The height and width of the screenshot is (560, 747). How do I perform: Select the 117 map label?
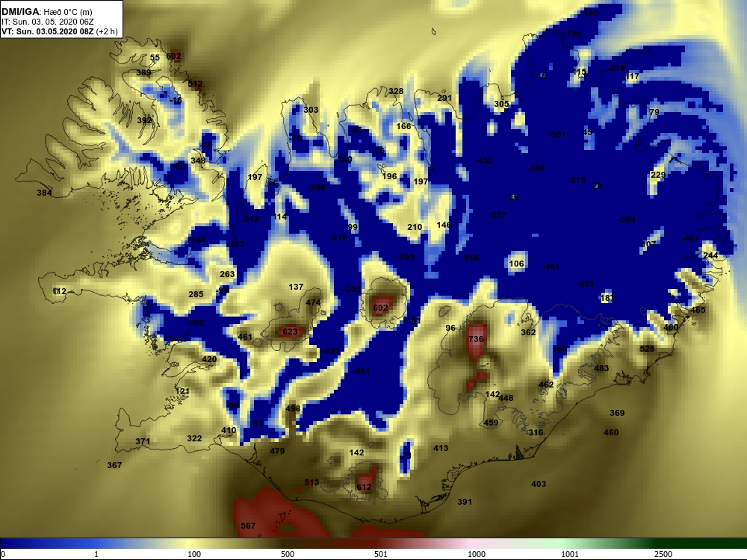click(x=632, y=76)
